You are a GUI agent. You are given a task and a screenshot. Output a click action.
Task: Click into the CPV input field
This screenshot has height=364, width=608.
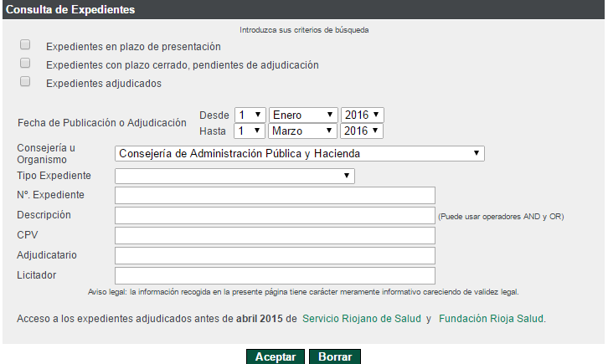(275, 235)
